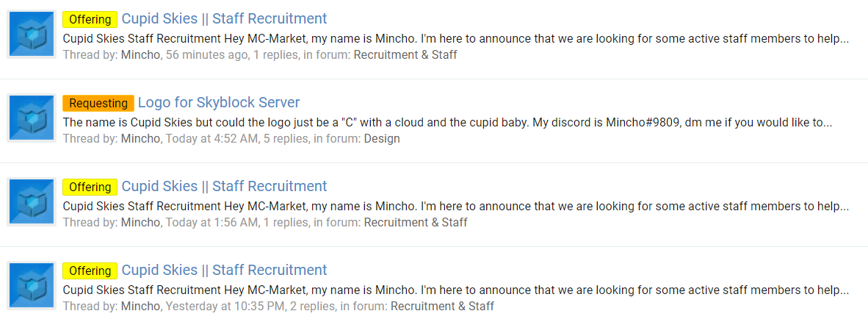Open Mincho's profile from the 1:56 AM thread
868x322 pixels.
[140, 222]
